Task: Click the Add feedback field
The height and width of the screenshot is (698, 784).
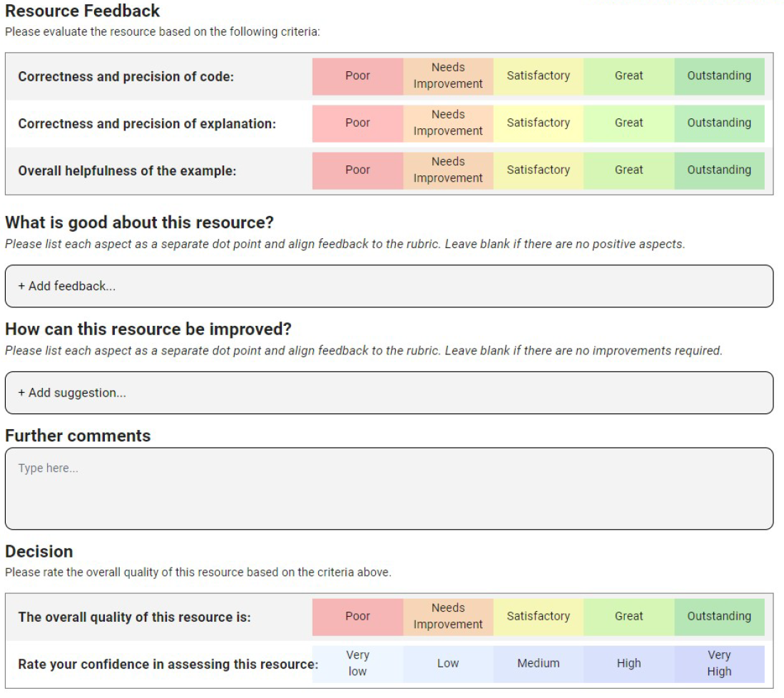Action: (x=389, y=286)
